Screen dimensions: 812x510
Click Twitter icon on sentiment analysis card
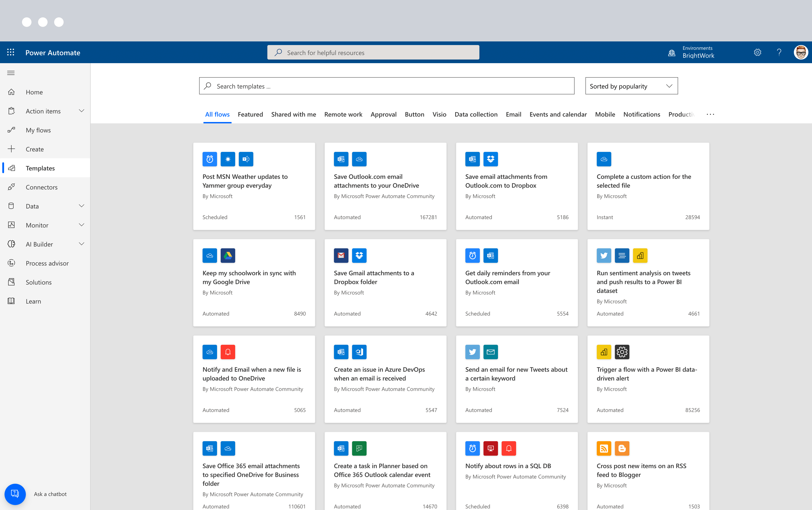point(604,255)
